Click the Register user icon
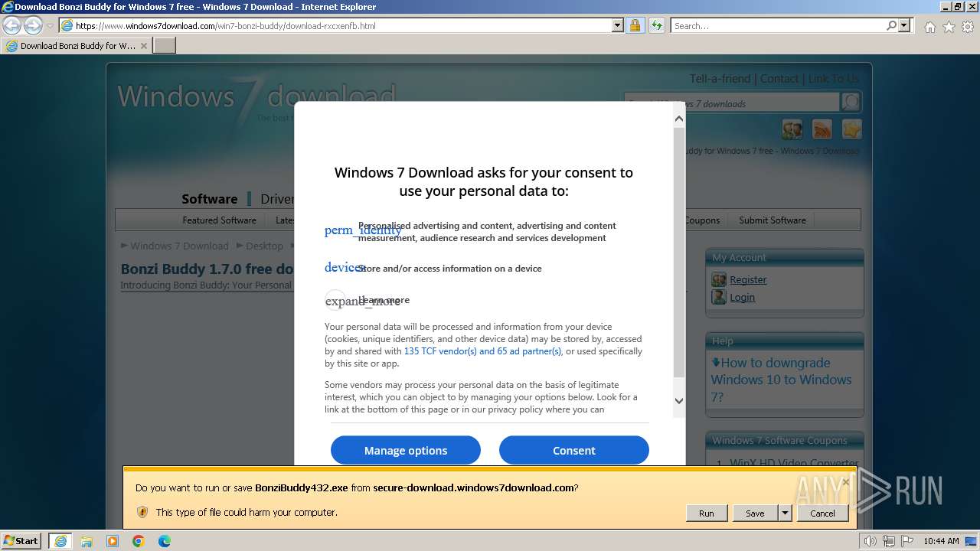The image size is (980, 551). pyautogui.click(x=719, y=279)
